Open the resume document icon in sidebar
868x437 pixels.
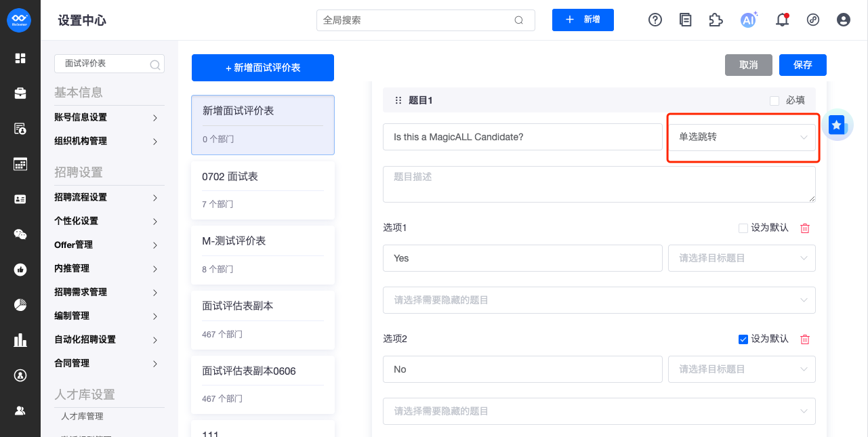tap(20, 129)
